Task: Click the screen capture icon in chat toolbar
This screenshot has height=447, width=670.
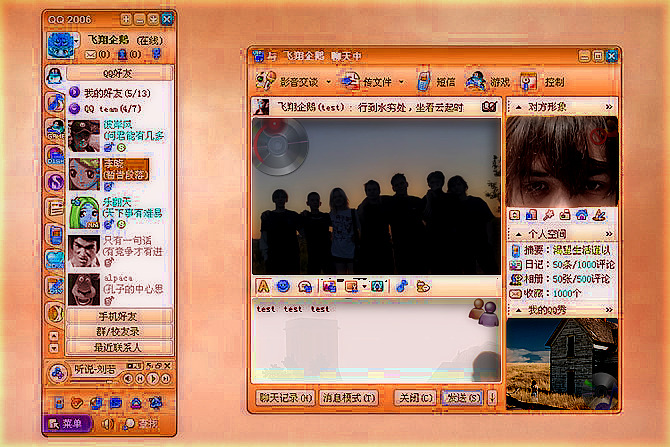Action: tap(351, 286)
